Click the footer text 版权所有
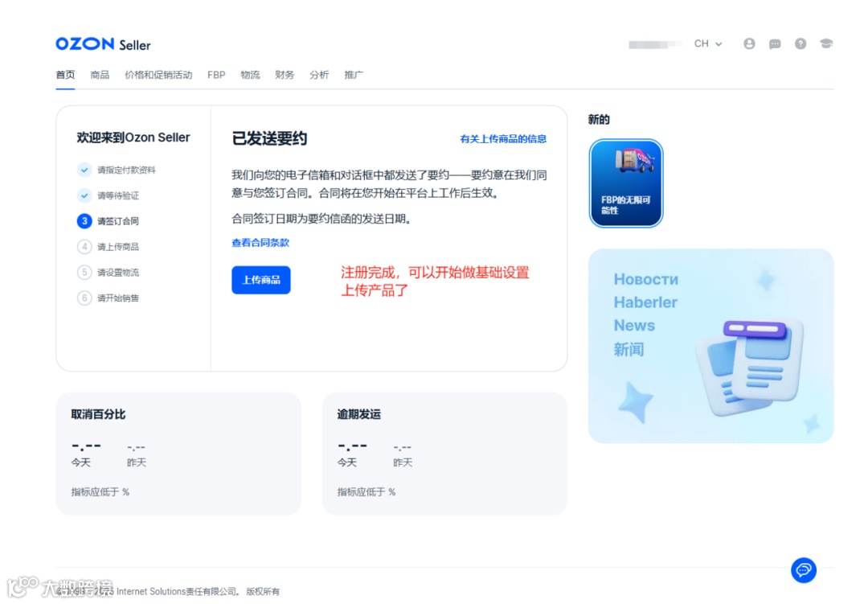 pyautogui.click(x=263, y=592)
